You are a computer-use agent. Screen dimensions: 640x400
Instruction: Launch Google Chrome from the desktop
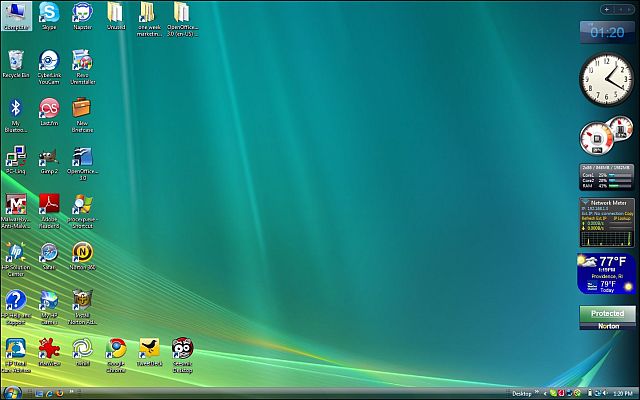click(x=116, y=355)
